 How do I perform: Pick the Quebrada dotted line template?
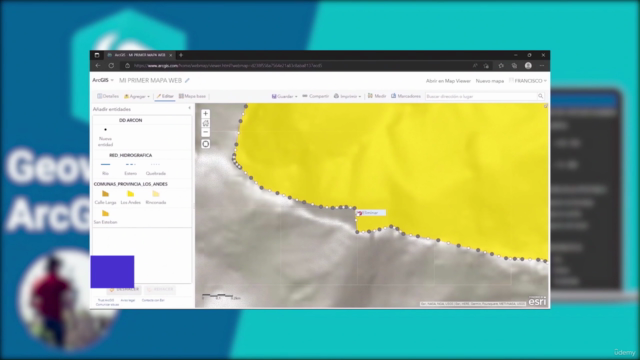(x=156, y=168)
